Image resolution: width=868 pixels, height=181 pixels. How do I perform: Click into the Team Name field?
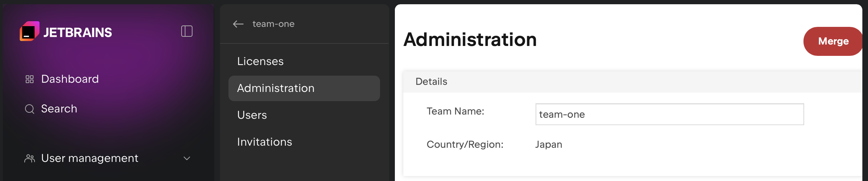tap(669, 114)
